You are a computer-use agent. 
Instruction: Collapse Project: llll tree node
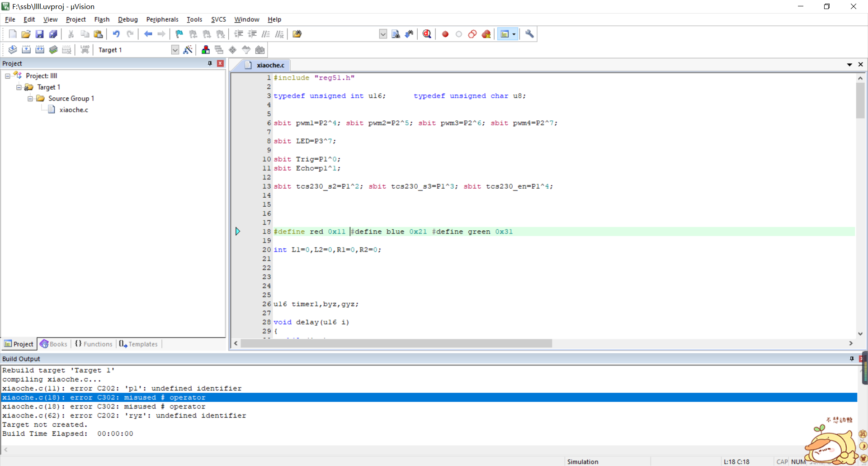pyautogui.click(x=8, y=76)
